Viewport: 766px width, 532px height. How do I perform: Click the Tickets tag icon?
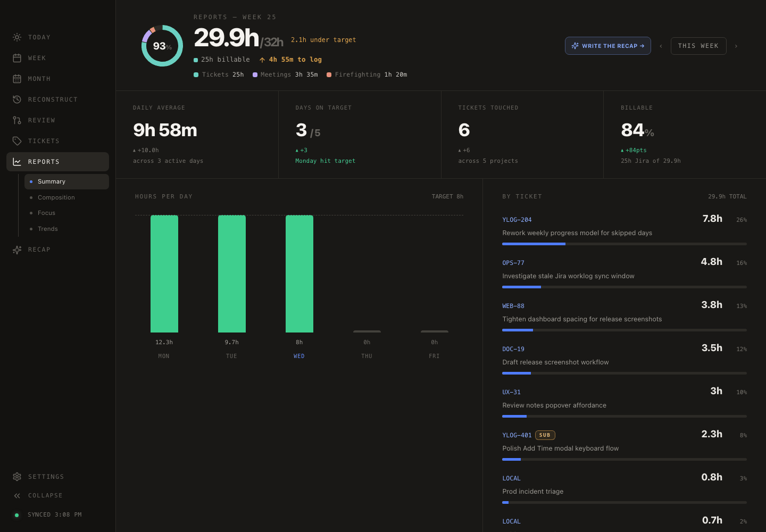pyautogui.click(x=17, y=141)
